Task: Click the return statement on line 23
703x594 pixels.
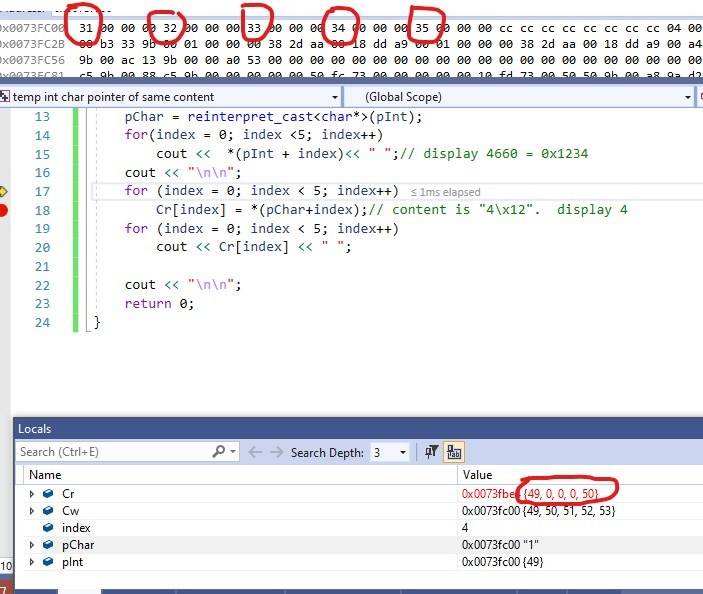Action: pos(159,304)
